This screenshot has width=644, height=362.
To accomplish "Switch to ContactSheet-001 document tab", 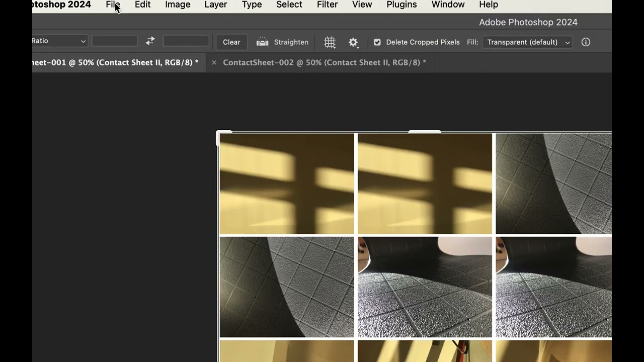I will pos(115,62).
